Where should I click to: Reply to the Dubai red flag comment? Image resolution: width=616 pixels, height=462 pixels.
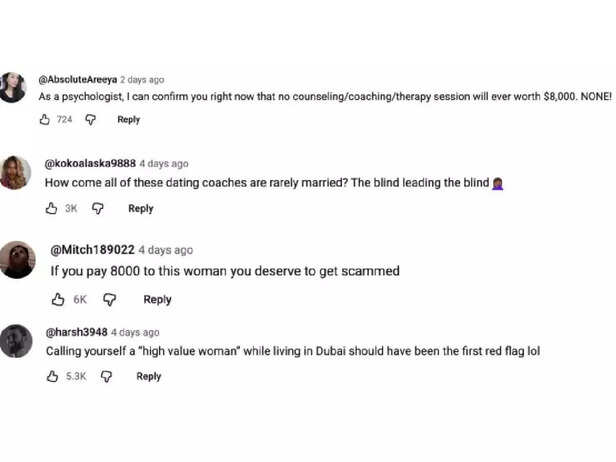tap(148, 377)
